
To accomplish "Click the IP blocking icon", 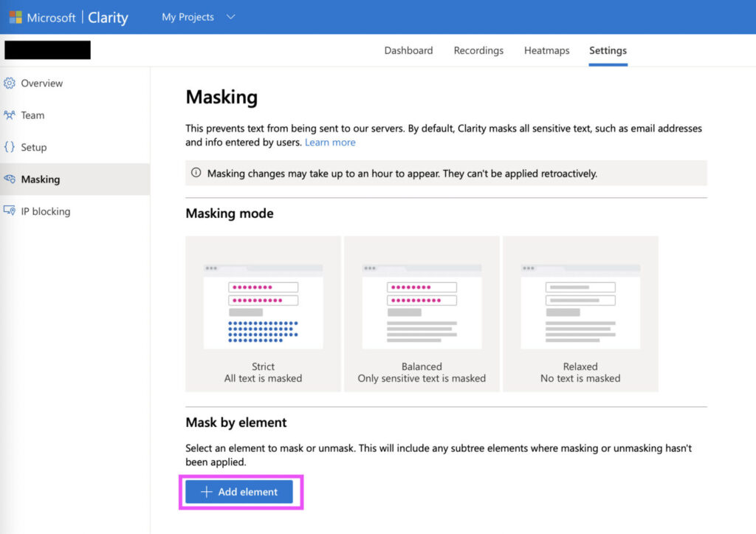I will (10, 211).
